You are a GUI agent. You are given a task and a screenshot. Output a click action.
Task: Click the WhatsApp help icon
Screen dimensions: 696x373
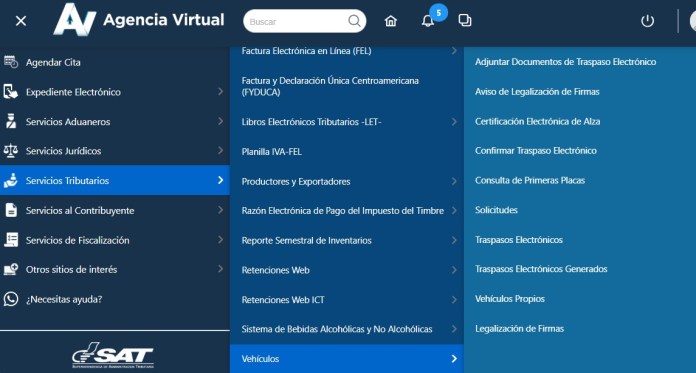11,299
